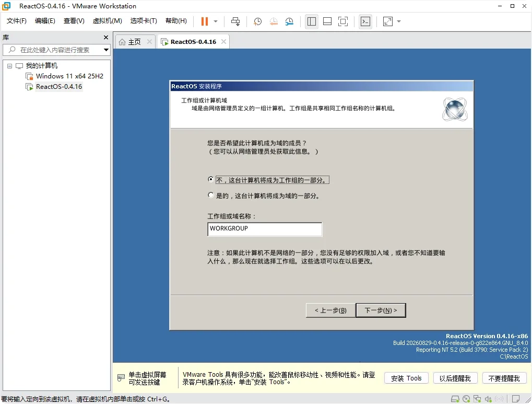Click the CD/DVD drive status icon
532x404 pixels.
coord(466,399)
